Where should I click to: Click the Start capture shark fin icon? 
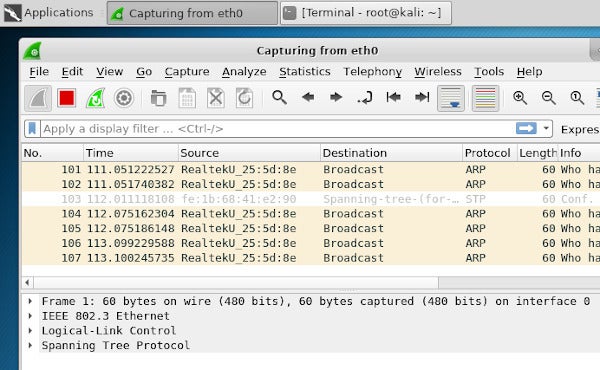coord(38,98)
